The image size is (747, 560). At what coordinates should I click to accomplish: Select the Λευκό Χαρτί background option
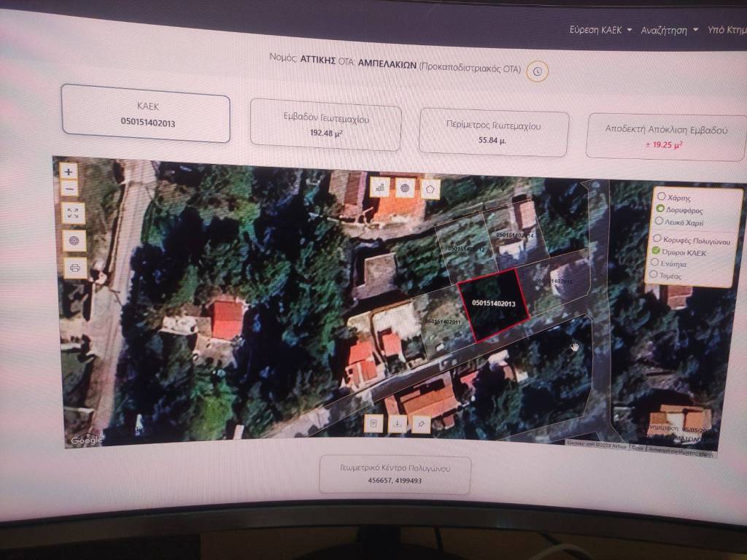click(659, 221)
